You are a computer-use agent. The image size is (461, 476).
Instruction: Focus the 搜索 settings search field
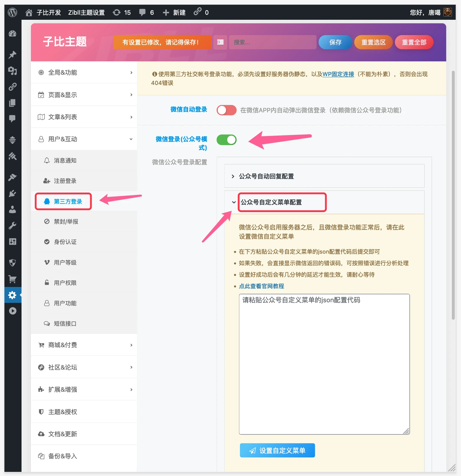coord(273,42)
